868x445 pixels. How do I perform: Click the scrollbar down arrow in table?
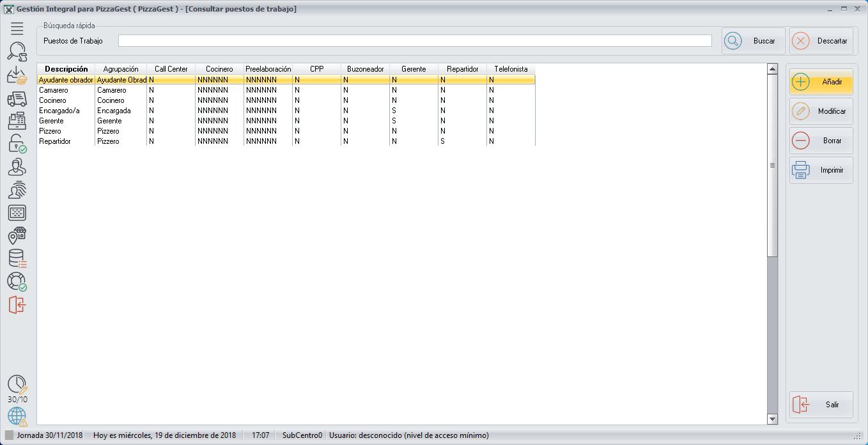pyautogui.click(x=772, y=419)
